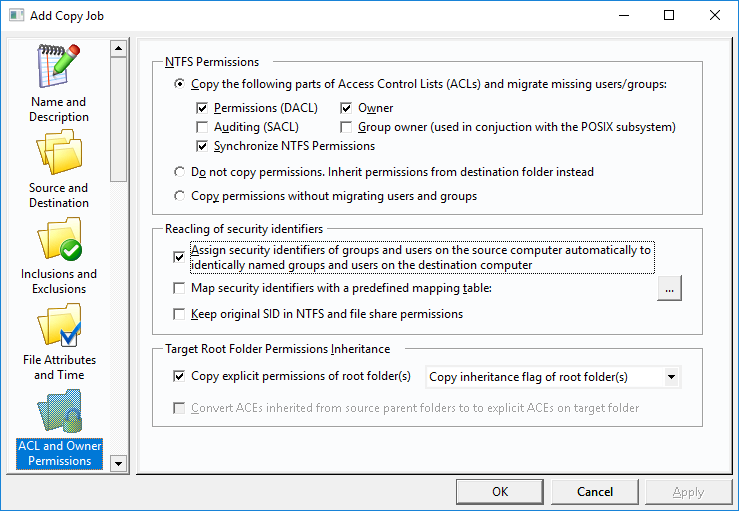Open mapping table browse button (...)
This screenshot has width=739, height=511.
[x=669, y=288]
